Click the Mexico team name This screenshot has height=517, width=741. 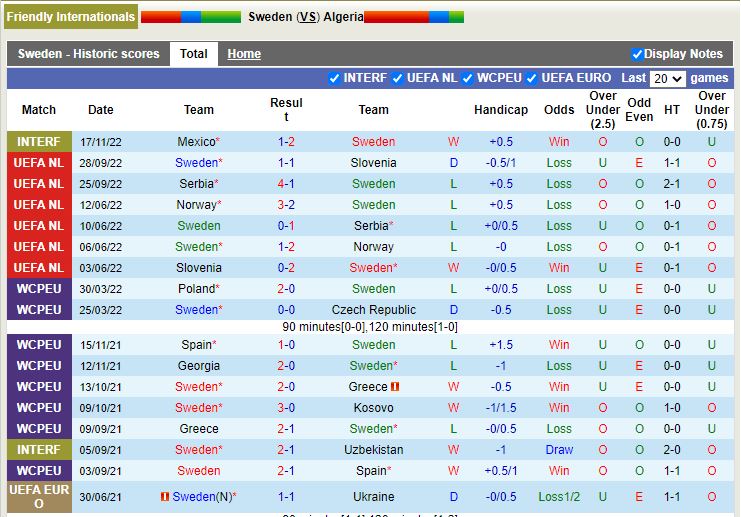196,142
